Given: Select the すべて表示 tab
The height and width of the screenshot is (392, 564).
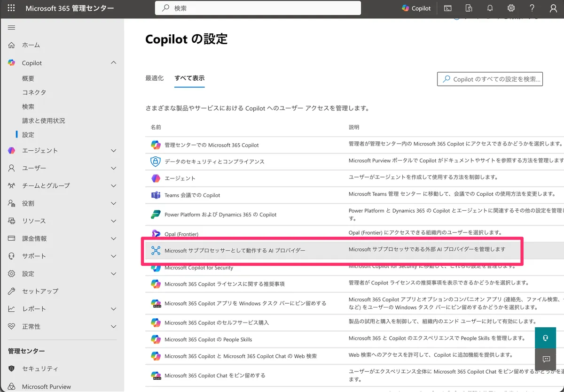Looking at the screenshot, I should pos(189,78).
